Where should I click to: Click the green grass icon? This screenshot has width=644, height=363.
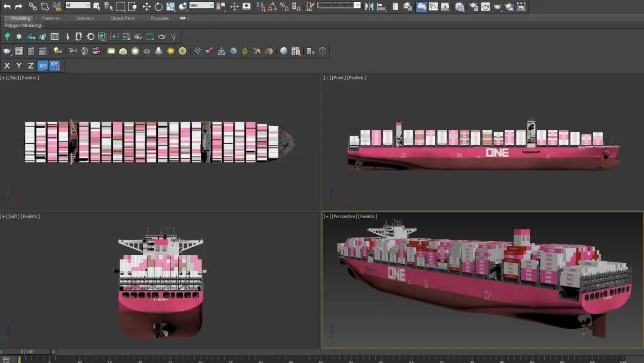[x=244, y=51]
